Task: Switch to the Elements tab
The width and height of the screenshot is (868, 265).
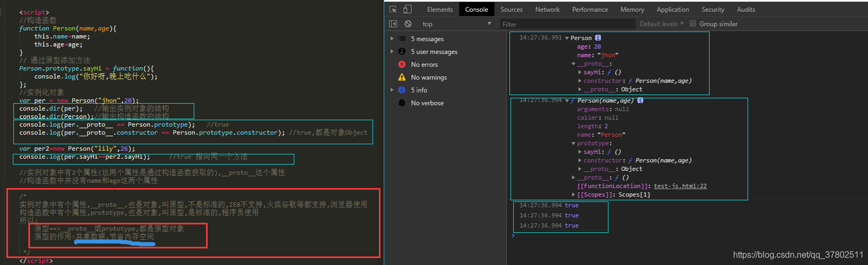Action: click(440, 10)
